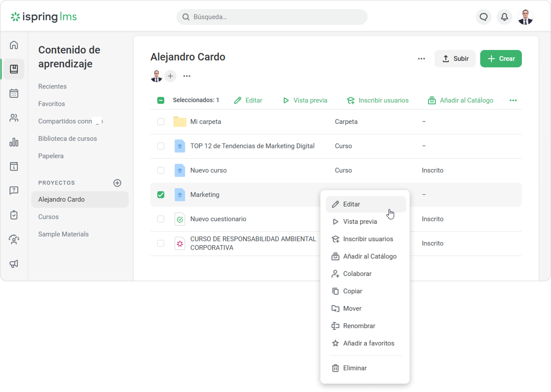Check the Mi carpeta checkbox

point(161,121)
